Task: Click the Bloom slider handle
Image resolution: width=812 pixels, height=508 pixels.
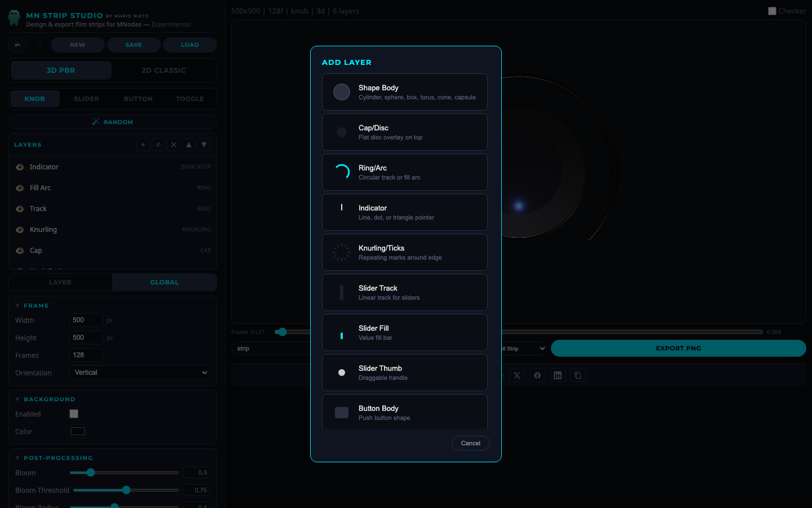Action: click(91, 472)
